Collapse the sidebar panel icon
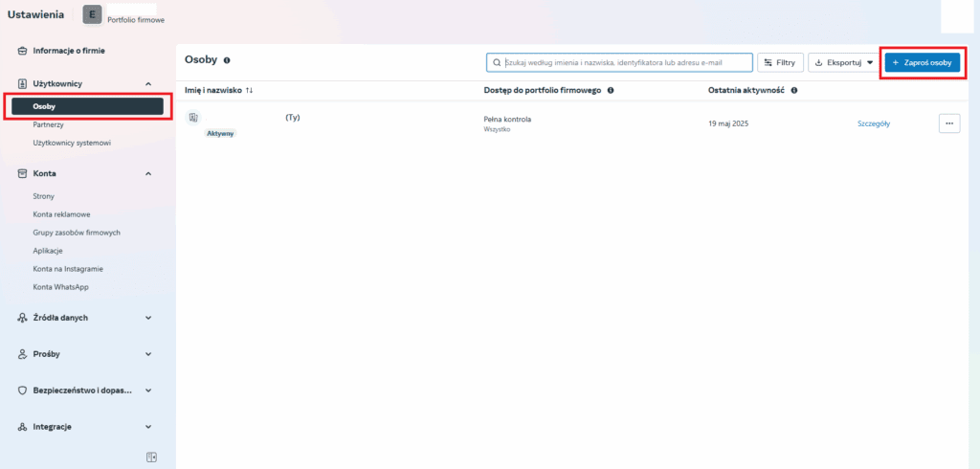The height and width of the screenshot is (469, 980). 151,458
